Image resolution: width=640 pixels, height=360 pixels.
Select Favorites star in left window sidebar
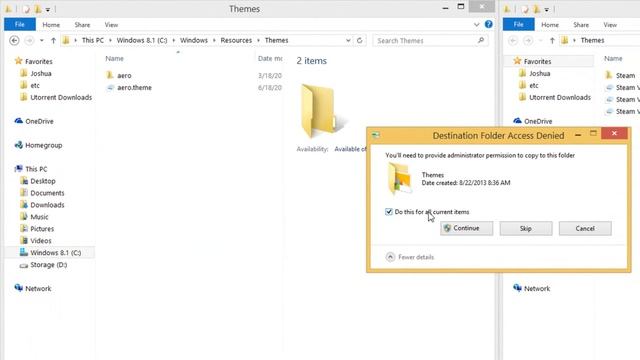[18, 61]
